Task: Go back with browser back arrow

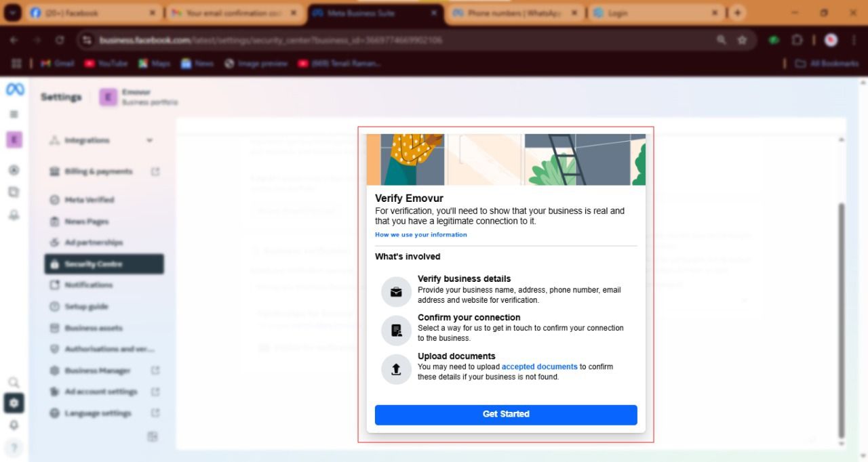Action: pyautogui.click(x=14, y=41)
